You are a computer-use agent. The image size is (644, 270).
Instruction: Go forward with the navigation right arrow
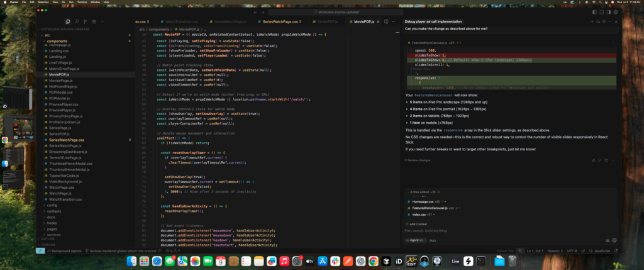pyautogui.click(x=263, y=13)
